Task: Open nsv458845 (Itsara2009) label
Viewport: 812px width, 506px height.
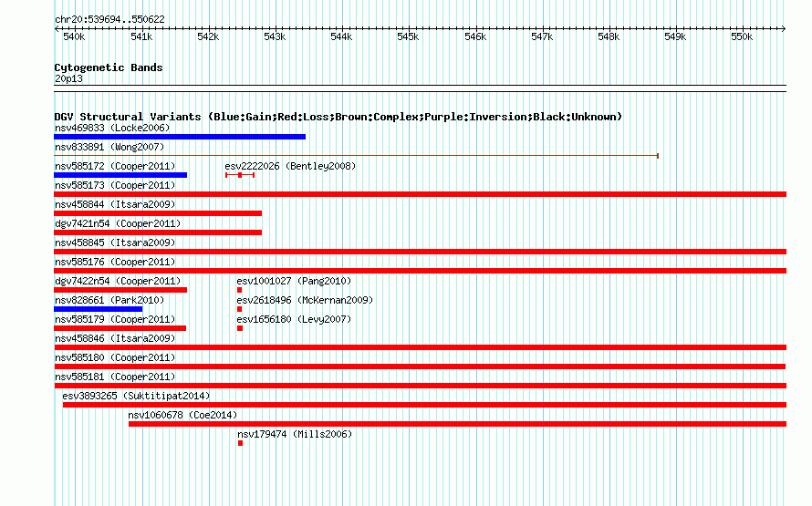Action: click(115, 243)
